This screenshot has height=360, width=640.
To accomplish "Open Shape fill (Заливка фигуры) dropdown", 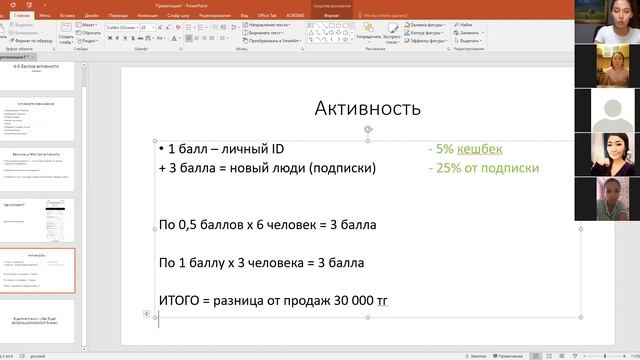I will click(x=425, y=25).
